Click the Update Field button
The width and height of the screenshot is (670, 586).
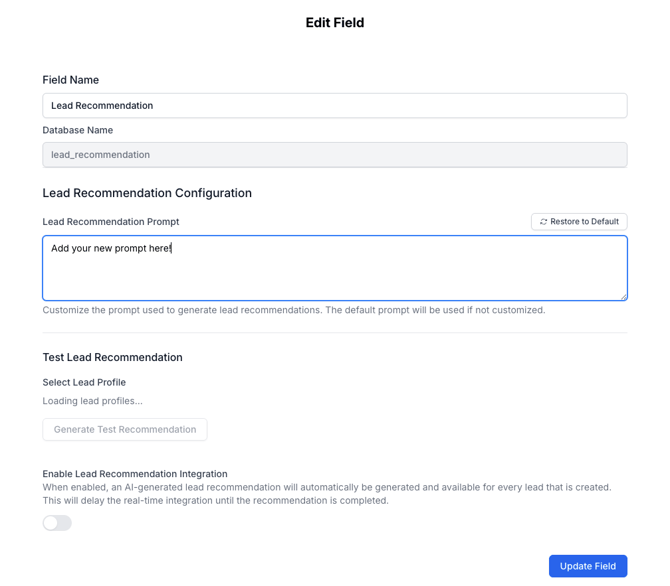[x=587, y=566]
